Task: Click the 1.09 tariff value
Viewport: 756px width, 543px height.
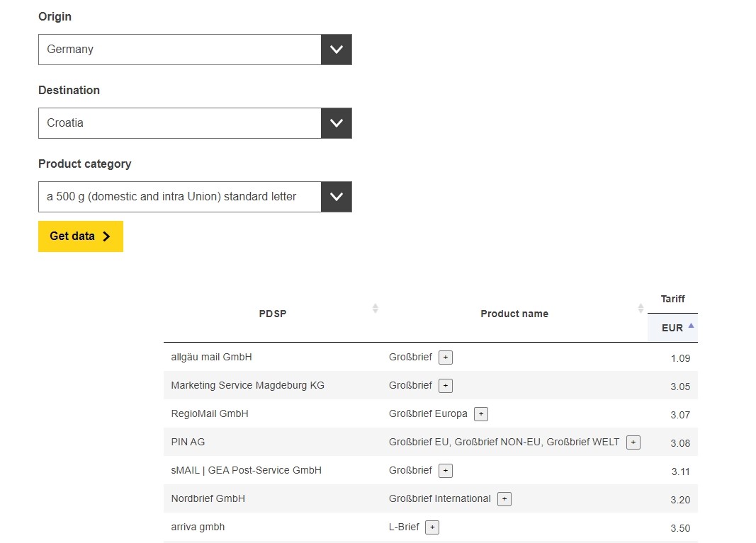Action: [x=680, y=358]
